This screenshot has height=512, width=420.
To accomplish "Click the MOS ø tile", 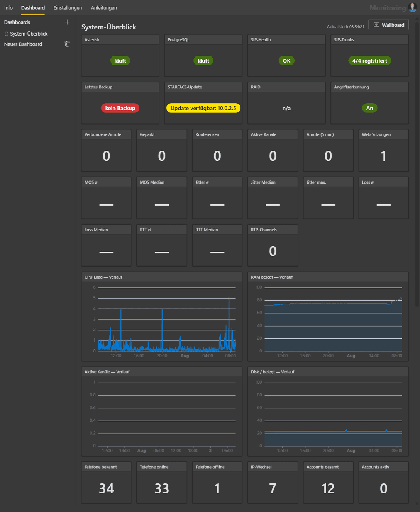I will pos(106,198).
